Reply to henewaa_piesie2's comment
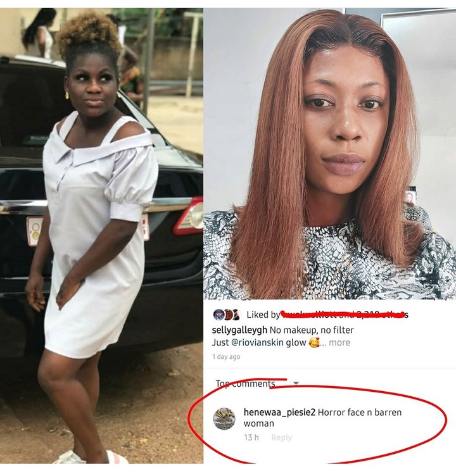 click(x=282, y=437)
